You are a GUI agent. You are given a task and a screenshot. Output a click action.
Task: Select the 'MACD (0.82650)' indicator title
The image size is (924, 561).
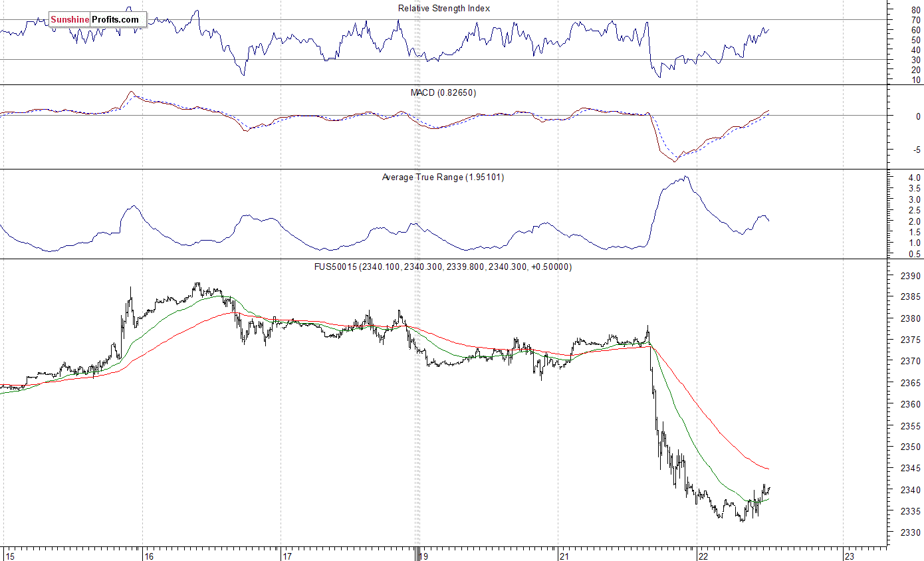[x=443, y=92]
